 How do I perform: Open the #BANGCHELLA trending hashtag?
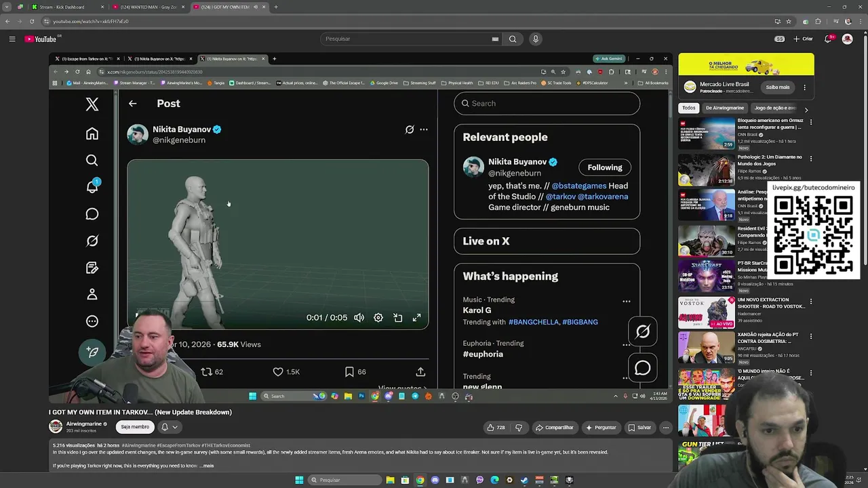[x=534, y=323]
